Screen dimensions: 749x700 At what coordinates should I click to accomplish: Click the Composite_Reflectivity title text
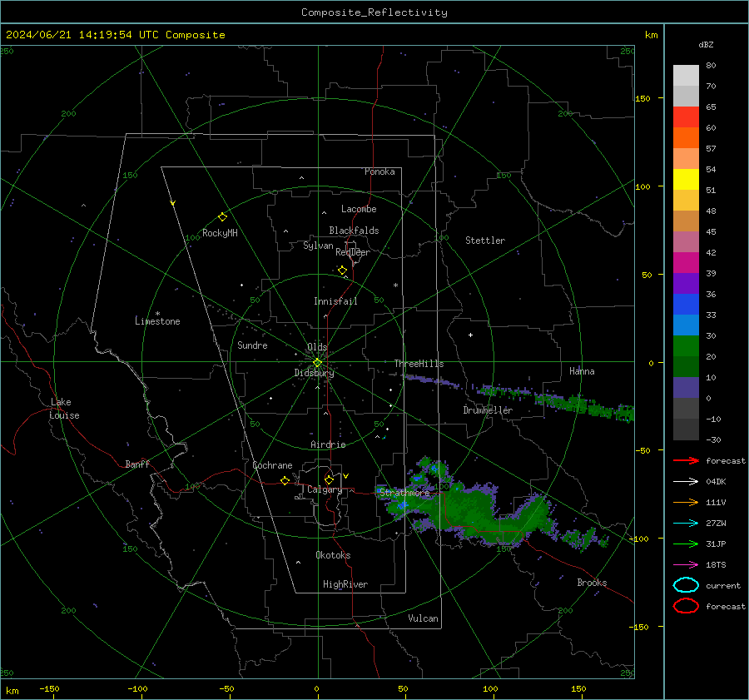pyautogui.click(x=374, y=12)
